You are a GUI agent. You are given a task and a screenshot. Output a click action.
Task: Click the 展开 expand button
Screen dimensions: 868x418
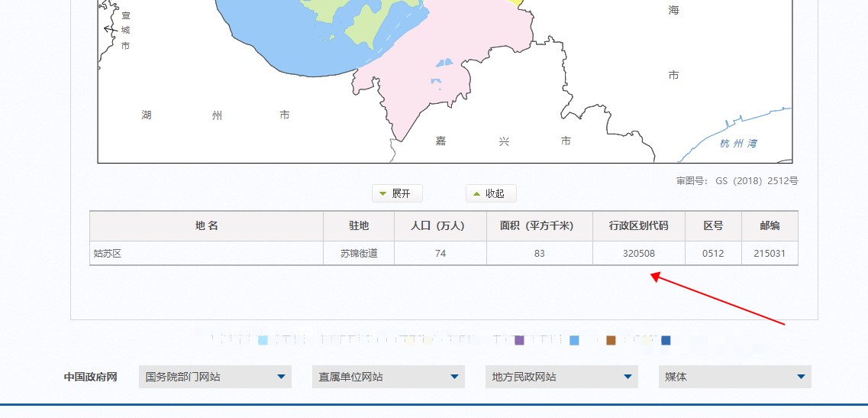[x=396, y=193]
